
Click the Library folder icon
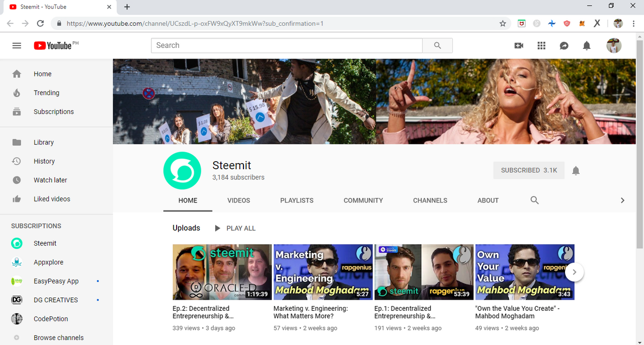17,143
